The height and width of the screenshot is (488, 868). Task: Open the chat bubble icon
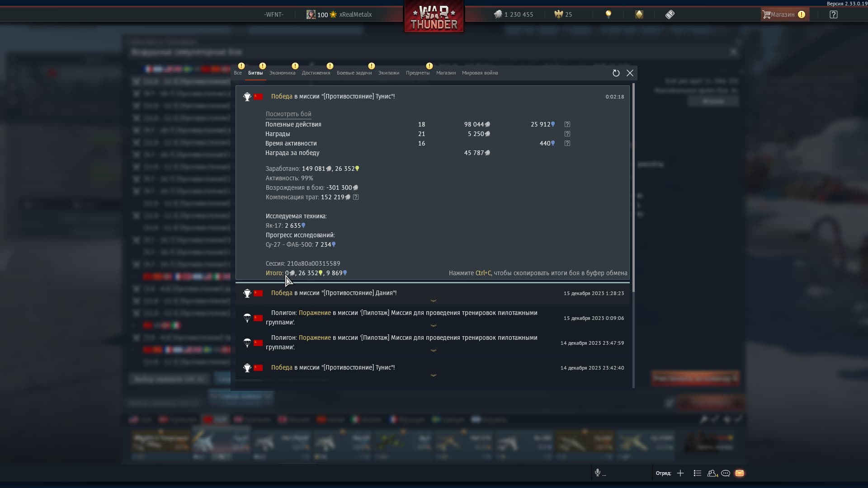(726, 473)
